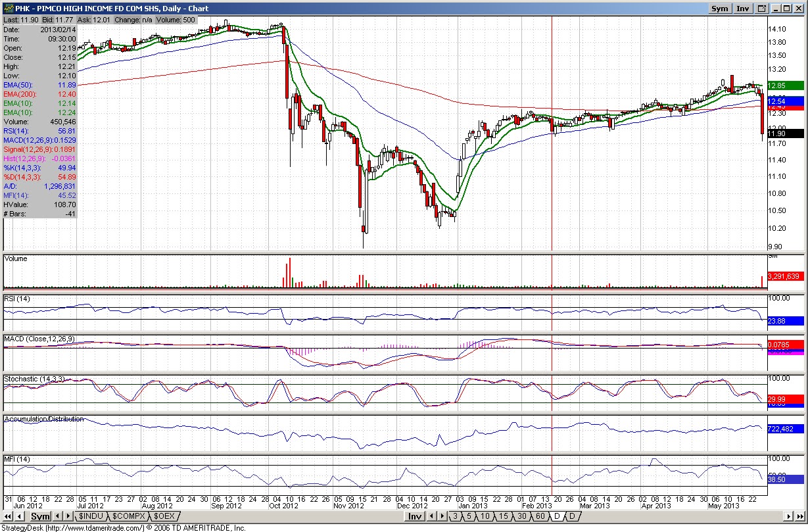Viewport: 808px width, 532px height.
Task: Click the red 29.99 stochastic value marker
Action: coord(786,399)
